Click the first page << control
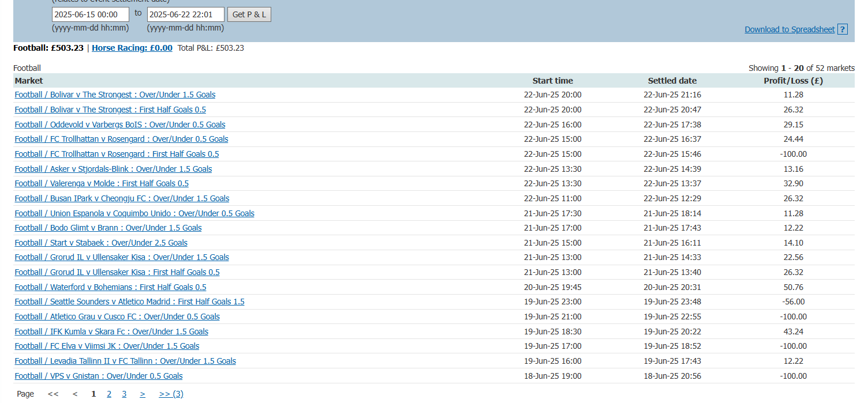The height and width of the screenshot is (403, 868). (53, 394)
